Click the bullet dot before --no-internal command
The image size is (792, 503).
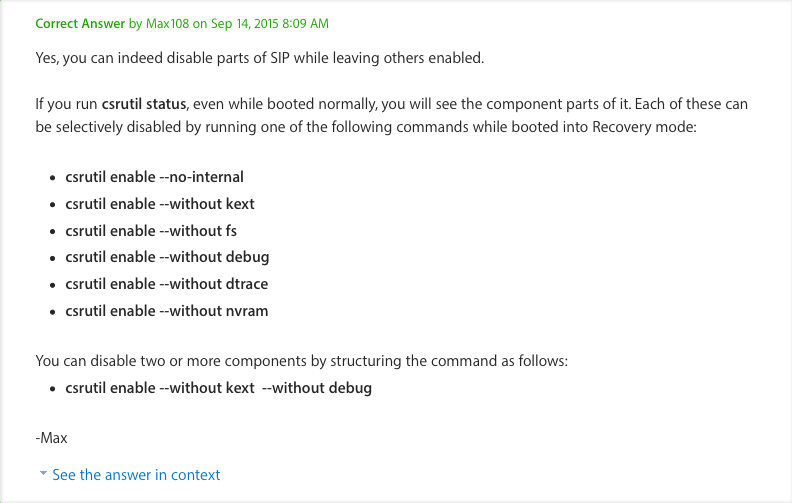click(53, 178)
